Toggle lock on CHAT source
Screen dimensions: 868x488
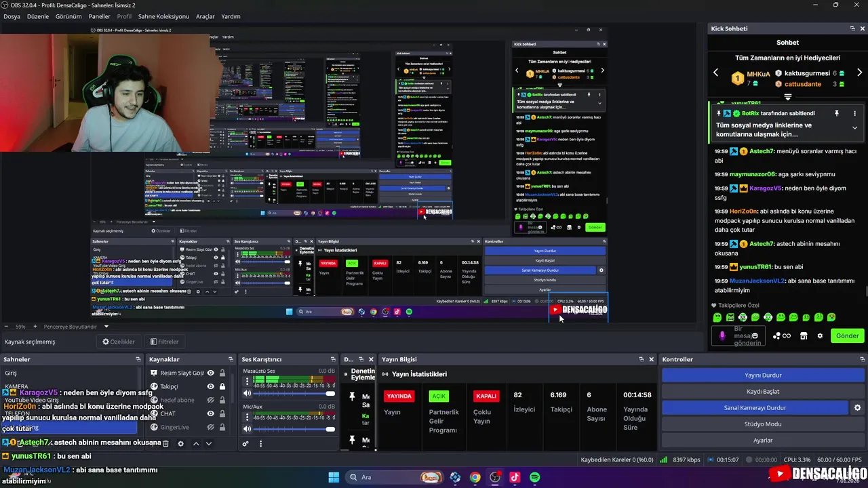[x=222, y=413]
